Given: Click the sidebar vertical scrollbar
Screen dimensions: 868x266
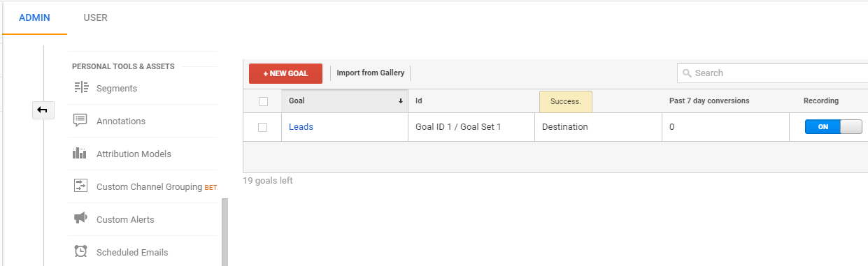Looking at the screenshot, I should [225, 232].
